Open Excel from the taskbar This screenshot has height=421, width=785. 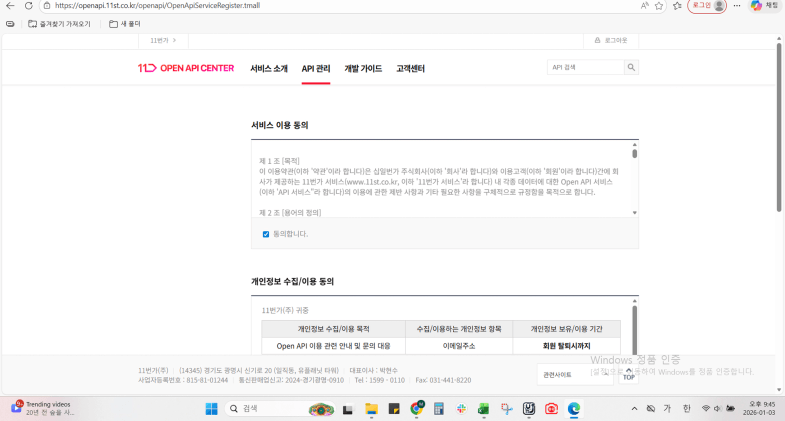coord(483,409)
